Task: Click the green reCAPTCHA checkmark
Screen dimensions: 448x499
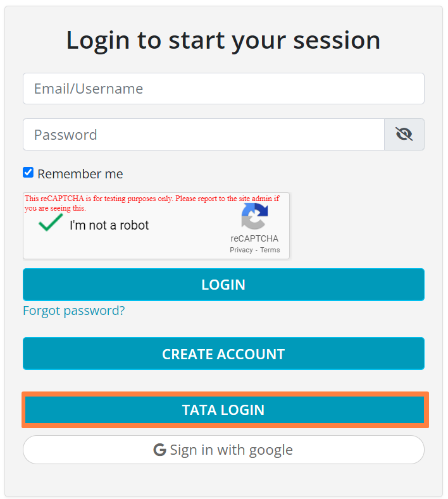Action: (51, 223)
